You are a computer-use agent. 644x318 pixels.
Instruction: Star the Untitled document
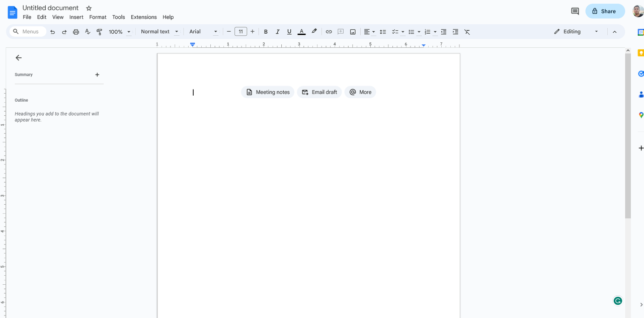pos(89,8)
